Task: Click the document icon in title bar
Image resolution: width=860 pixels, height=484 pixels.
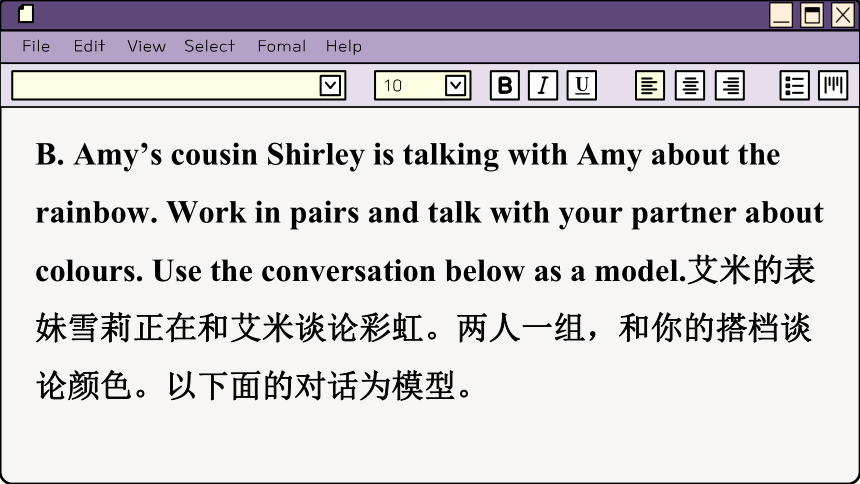Action: coord(26,14)
